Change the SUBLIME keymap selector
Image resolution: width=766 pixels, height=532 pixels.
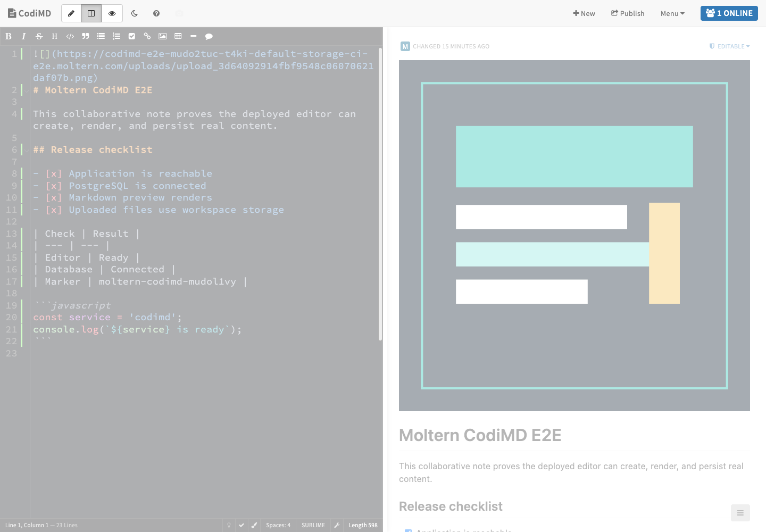[313, 525]
